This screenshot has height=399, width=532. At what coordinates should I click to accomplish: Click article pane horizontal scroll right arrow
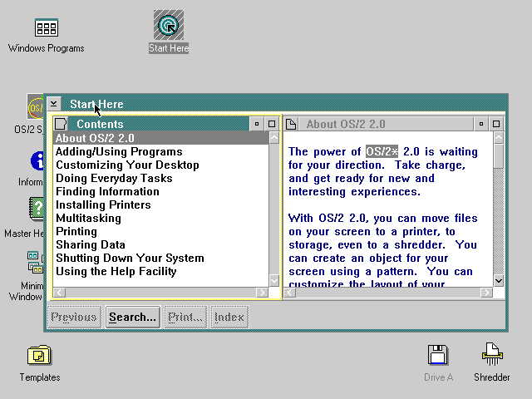486,293
